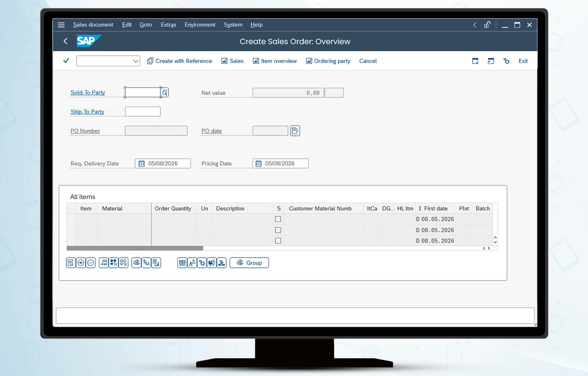Click the Material column header

[124, 209]
